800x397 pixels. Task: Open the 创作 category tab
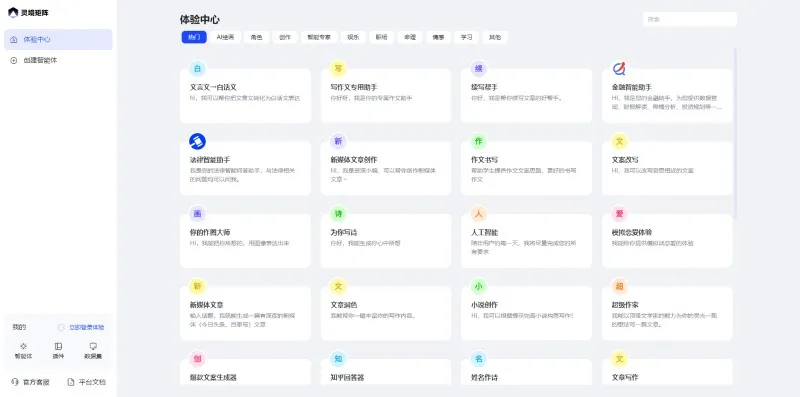[285, 37]
